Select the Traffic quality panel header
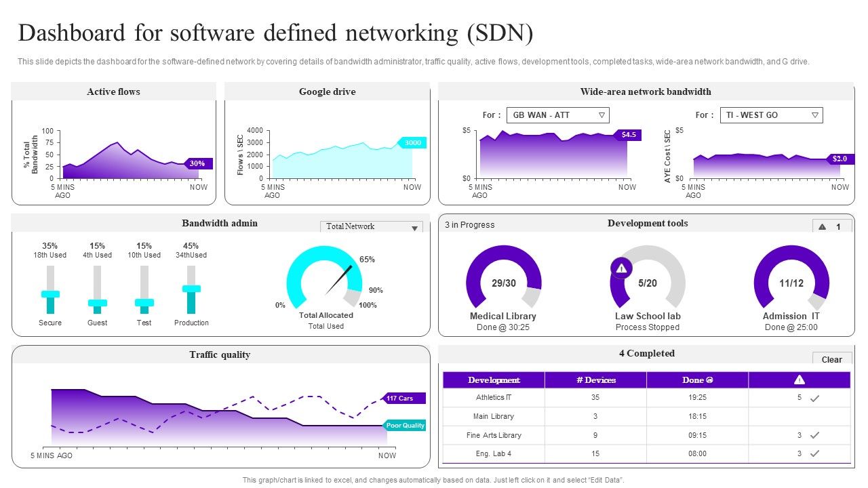The image size is (868, 488). click(220, 354)
